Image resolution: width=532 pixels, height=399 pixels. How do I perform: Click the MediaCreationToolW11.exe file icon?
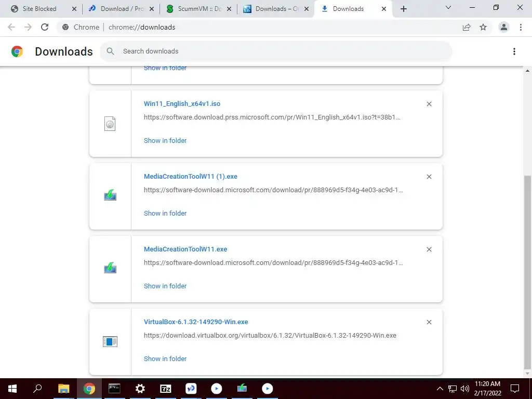[110, 268]
